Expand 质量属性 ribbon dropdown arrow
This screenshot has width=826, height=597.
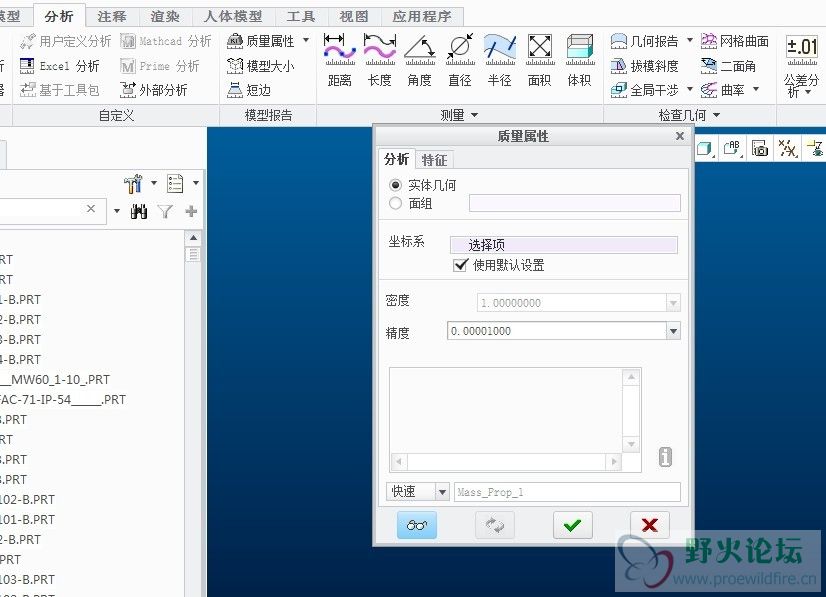click(306, 40)
